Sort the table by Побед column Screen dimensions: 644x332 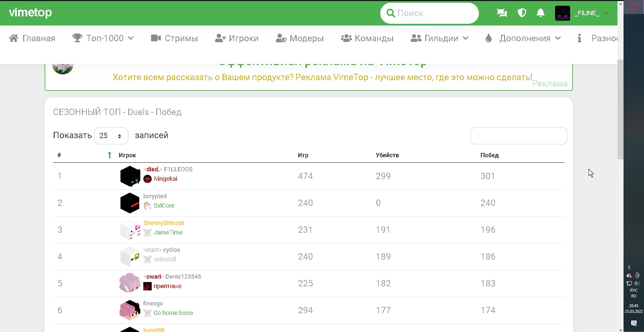(x=489, y=155)
